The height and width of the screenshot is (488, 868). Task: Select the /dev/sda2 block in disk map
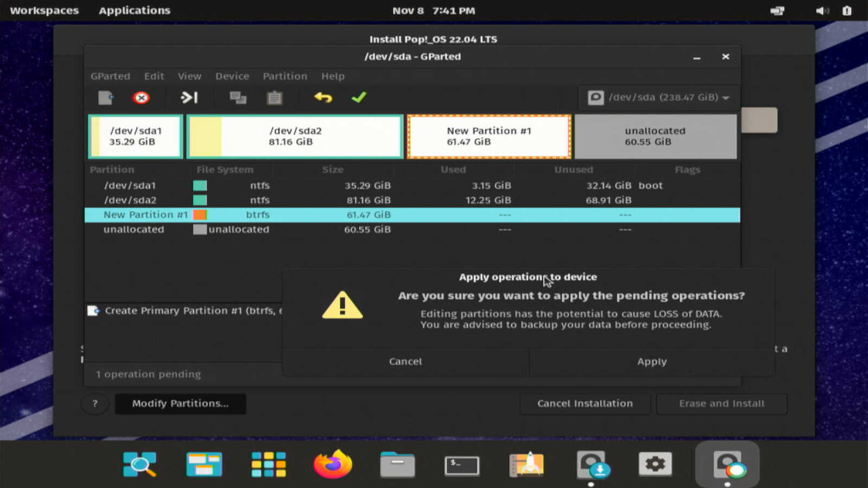pos(295,137)
